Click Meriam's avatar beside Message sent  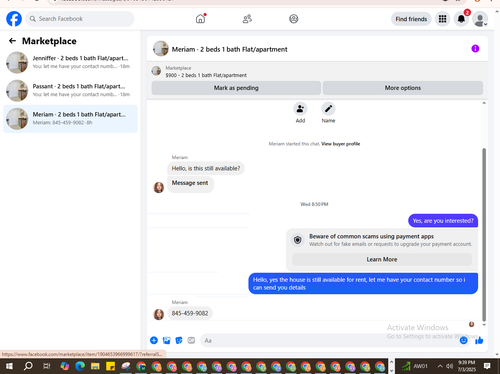[159, 187]
